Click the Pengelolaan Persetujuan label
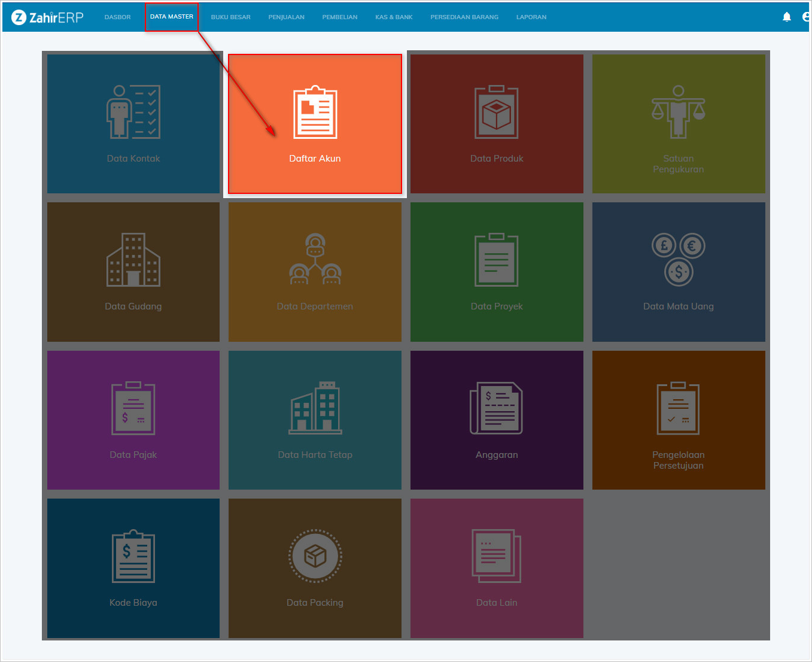812x662 pixels. tap(678, 460)
